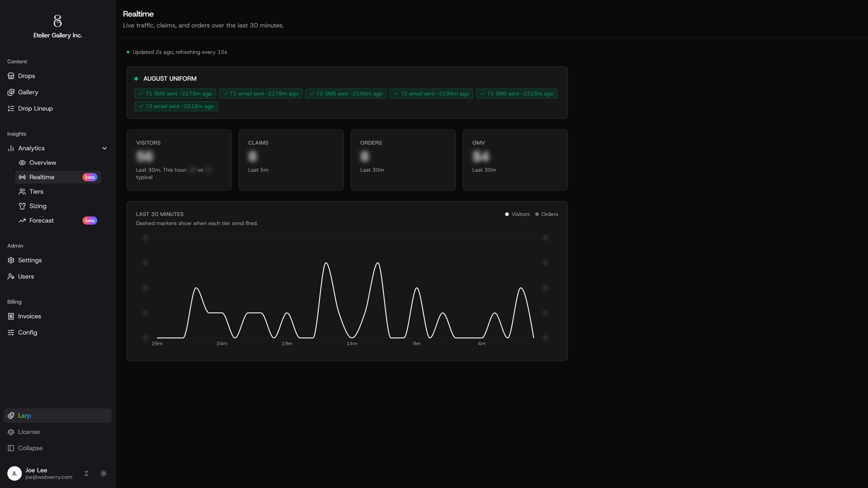Click the T2 email sent status chip

click(x=431, y=94)
